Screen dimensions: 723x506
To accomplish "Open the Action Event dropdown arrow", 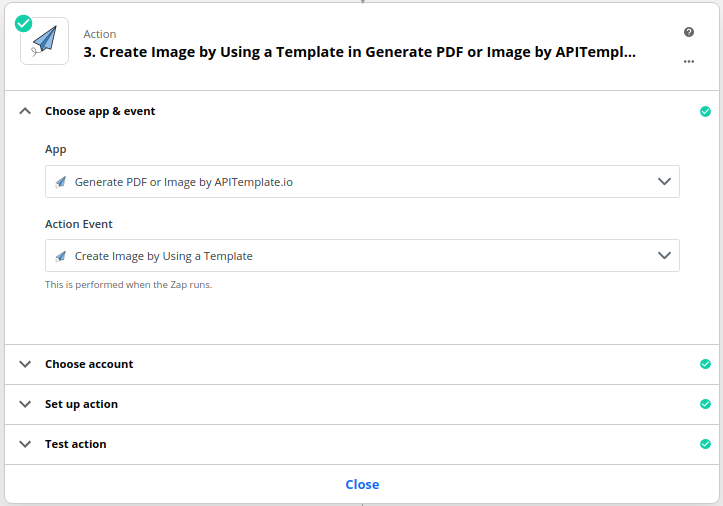I will click(664, 256).
